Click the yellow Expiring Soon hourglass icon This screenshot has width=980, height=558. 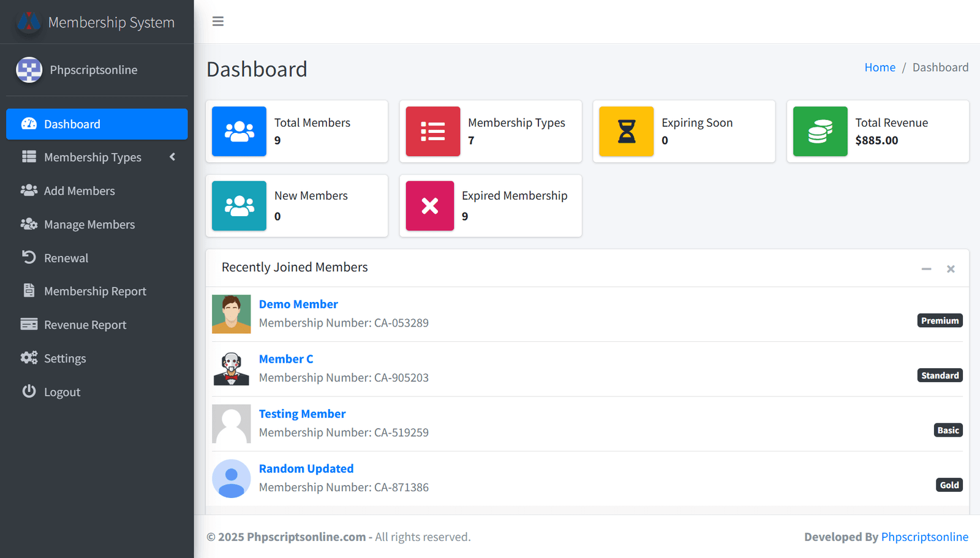click(x=626, y=132)
